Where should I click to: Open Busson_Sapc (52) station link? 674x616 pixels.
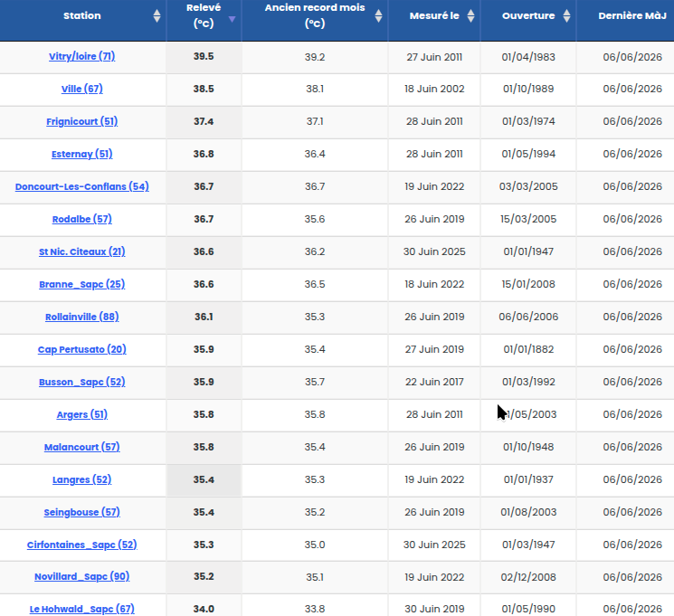coord(82,382)
